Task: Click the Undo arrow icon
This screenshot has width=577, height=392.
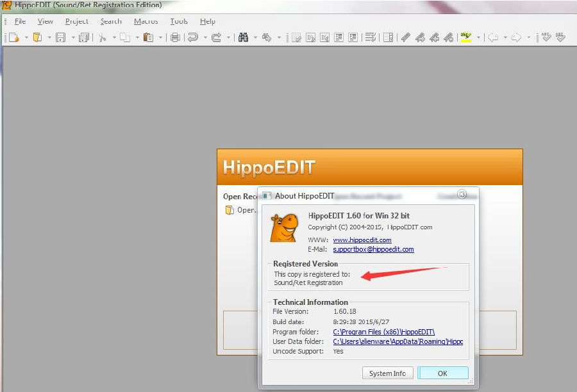Action: click(x=193, y=37)
